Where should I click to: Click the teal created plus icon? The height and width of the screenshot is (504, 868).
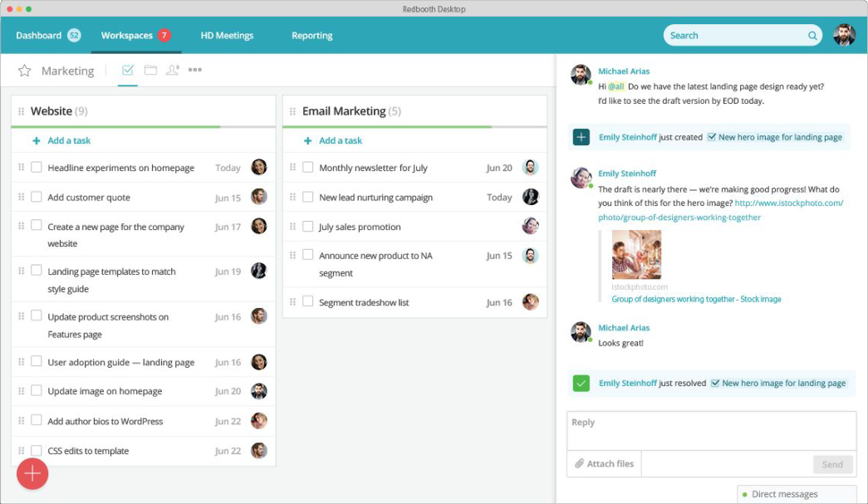pos(581,137)
